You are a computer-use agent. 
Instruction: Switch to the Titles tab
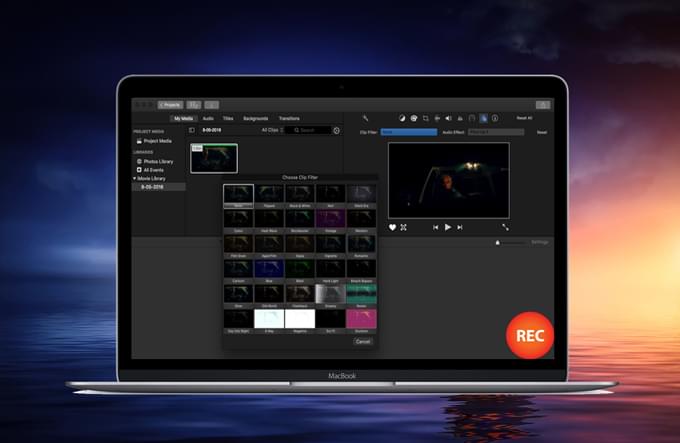click(228, 118)
